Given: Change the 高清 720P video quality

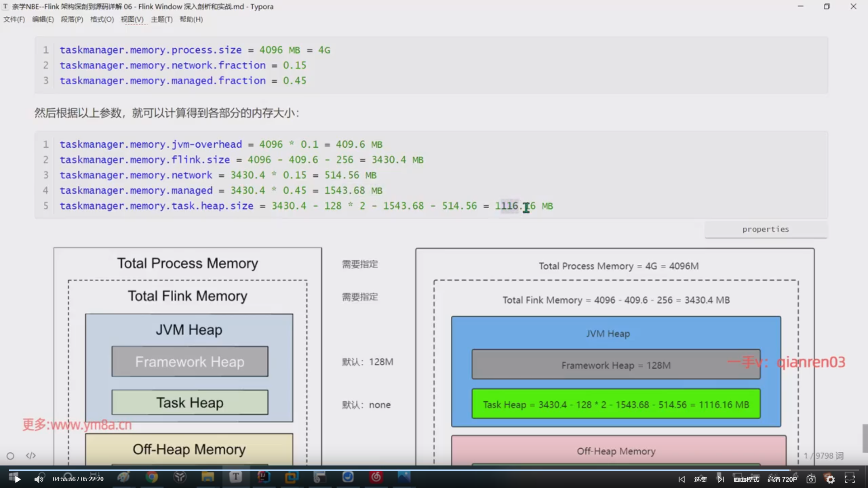Looking at the screenshot, I should click(x=782, y=479).
